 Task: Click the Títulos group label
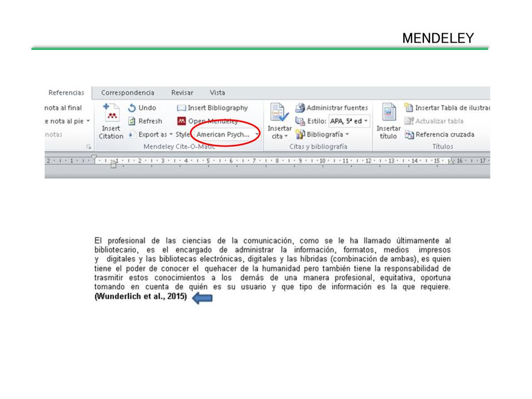pyautogui.click(x=443, y=147)
